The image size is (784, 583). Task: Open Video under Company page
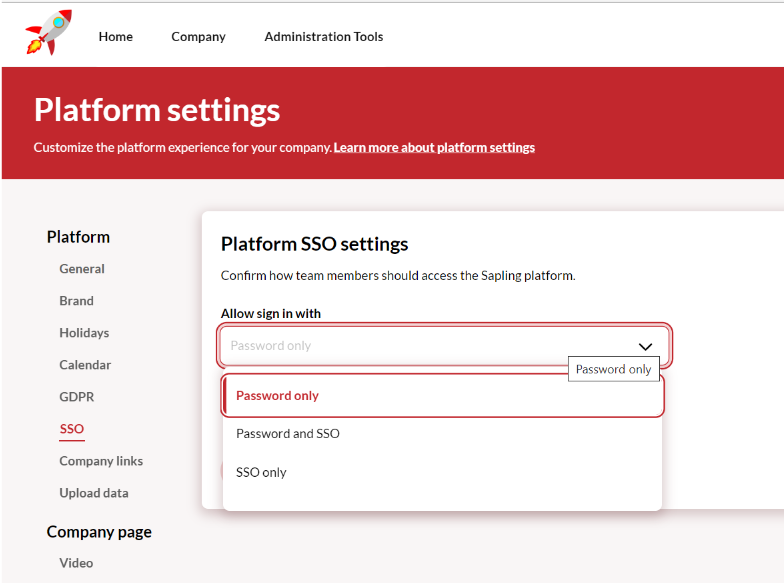click(x=76, y=563)
